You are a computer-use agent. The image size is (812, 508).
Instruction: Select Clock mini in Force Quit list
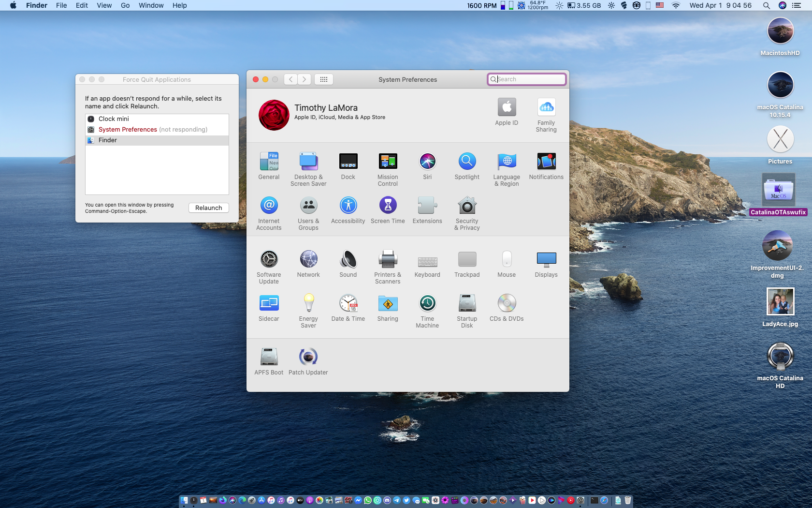114,119
